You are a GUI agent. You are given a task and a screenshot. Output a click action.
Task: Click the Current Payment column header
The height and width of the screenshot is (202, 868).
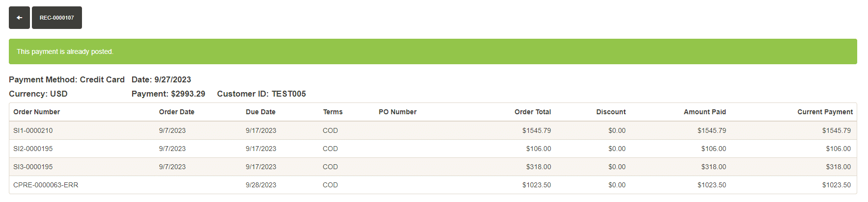point(825,112)
